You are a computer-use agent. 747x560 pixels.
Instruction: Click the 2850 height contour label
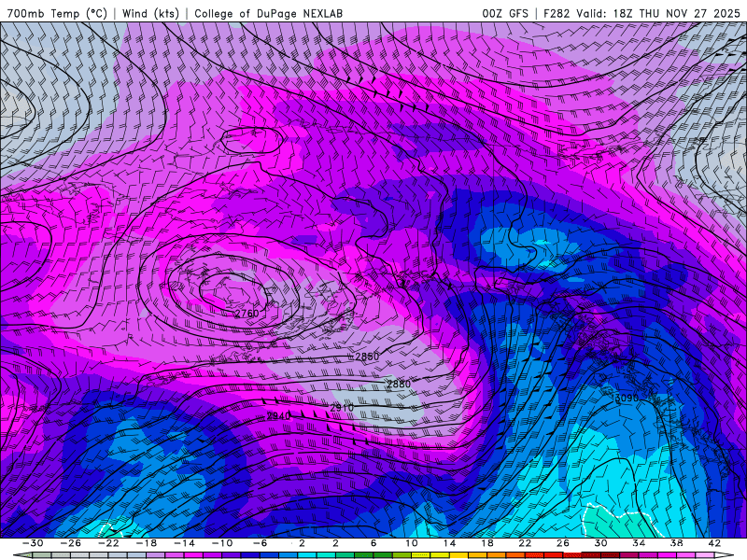coord(367,357)
